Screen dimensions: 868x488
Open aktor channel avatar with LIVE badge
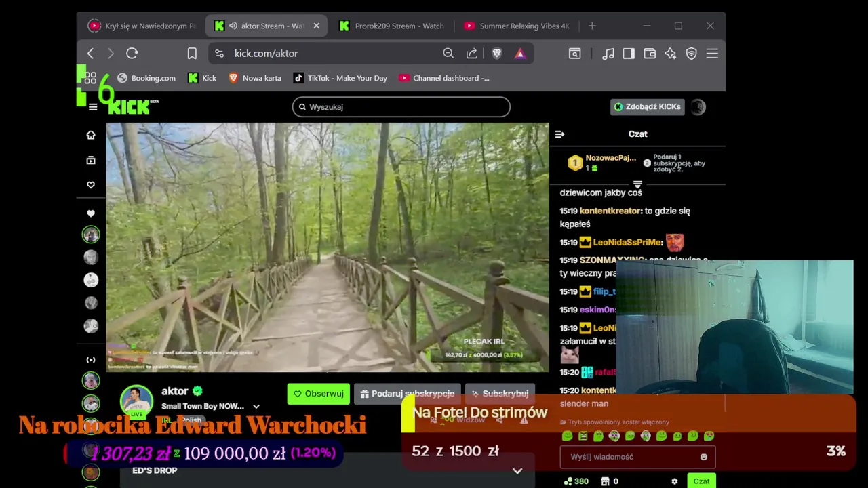tap(136, 401)
